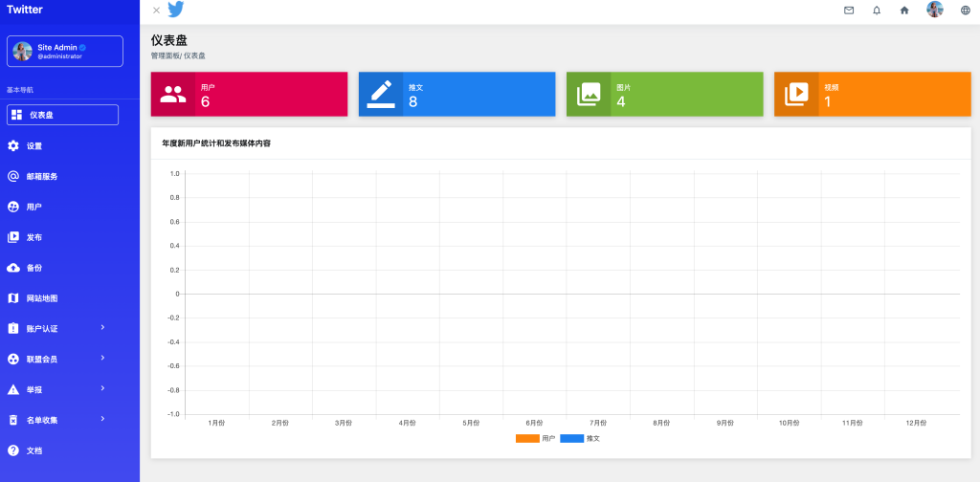This screenshot has height=482, width=980.
Task: Expand the 名单收集 submenu chevron
Action: pyautogui.click(x=102, y=418)
